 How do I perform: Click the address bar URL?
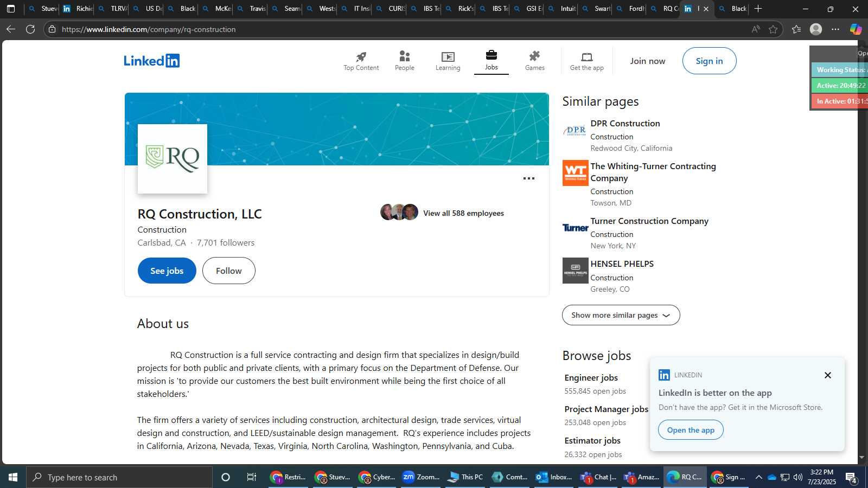[x=149, y=29]
